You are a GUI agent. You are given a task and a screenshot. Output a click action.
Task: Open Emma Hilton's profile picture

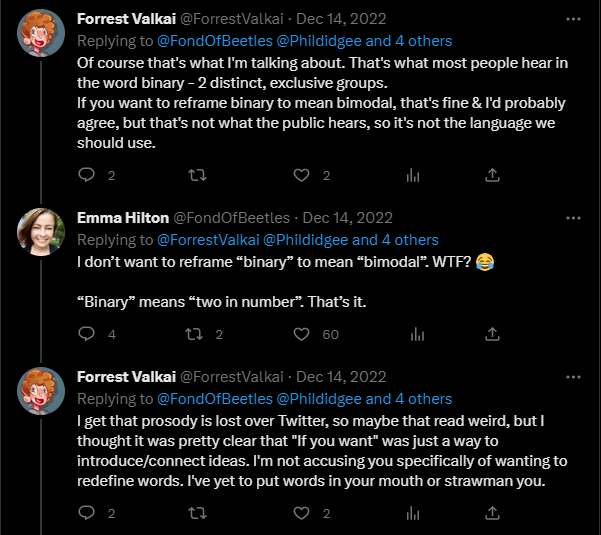click(x=41, y=231)
